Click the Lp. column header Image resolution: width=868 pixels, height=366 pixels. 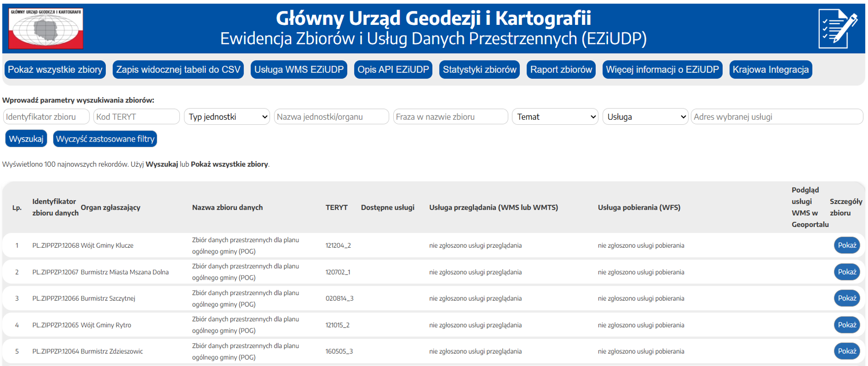pyautogui.click(x=17, y=208)
